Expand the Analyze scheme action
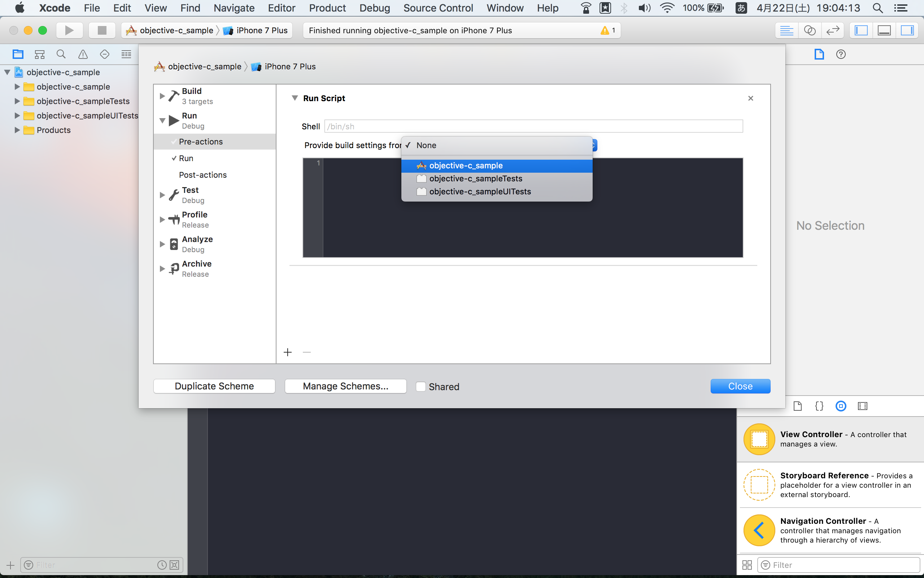This screenshot has width=924, height=578. pos(162,244)
